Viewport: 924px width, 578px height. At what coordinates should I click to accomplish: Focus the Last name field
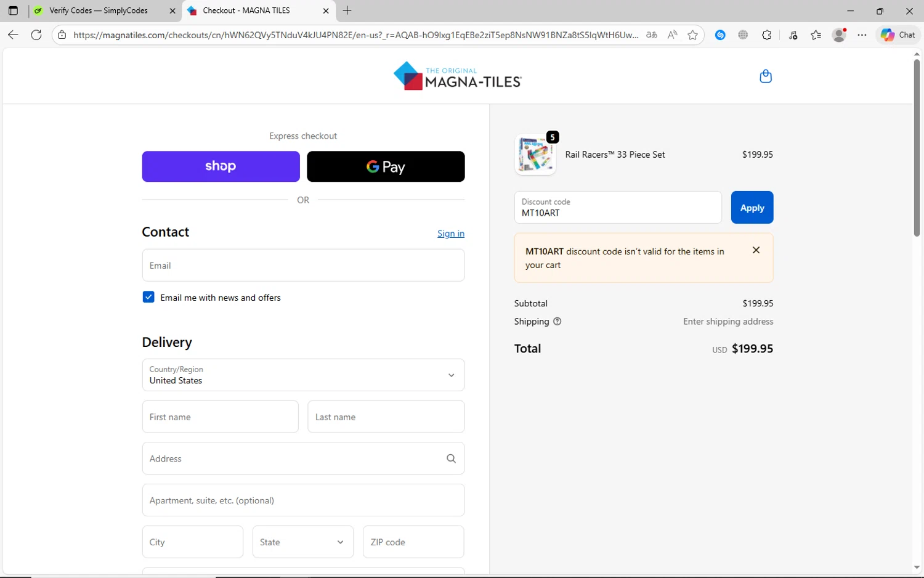tap(386, 417)
